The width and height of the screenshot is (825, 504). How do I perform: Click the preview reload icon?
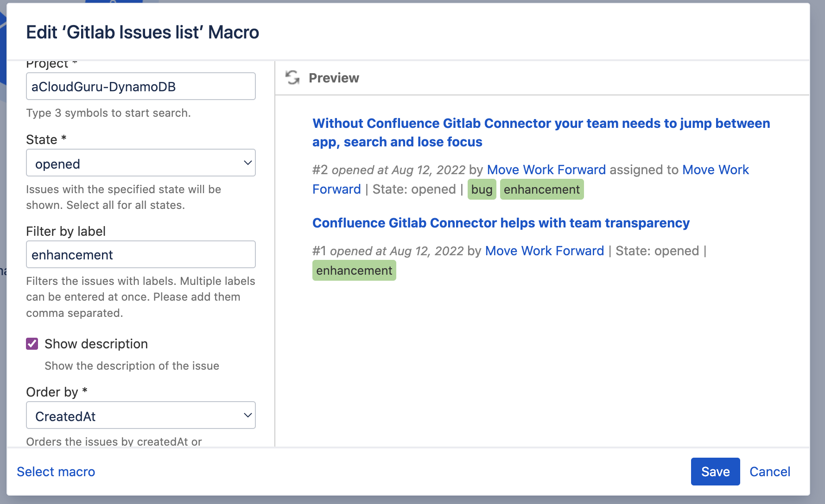coord(293,78)
